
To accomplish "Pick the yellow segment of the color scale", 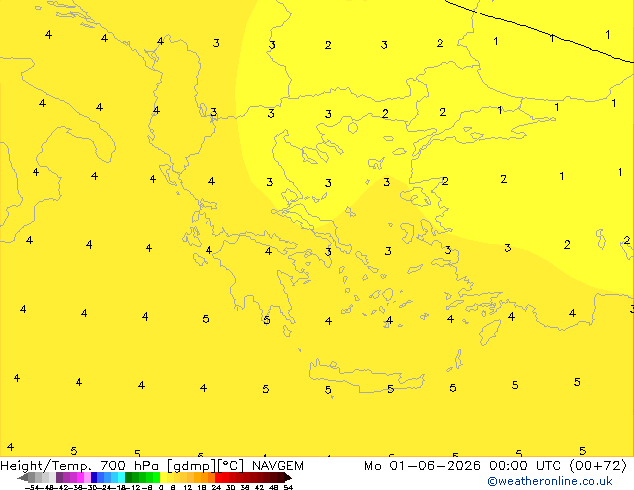I will point(163,477).
